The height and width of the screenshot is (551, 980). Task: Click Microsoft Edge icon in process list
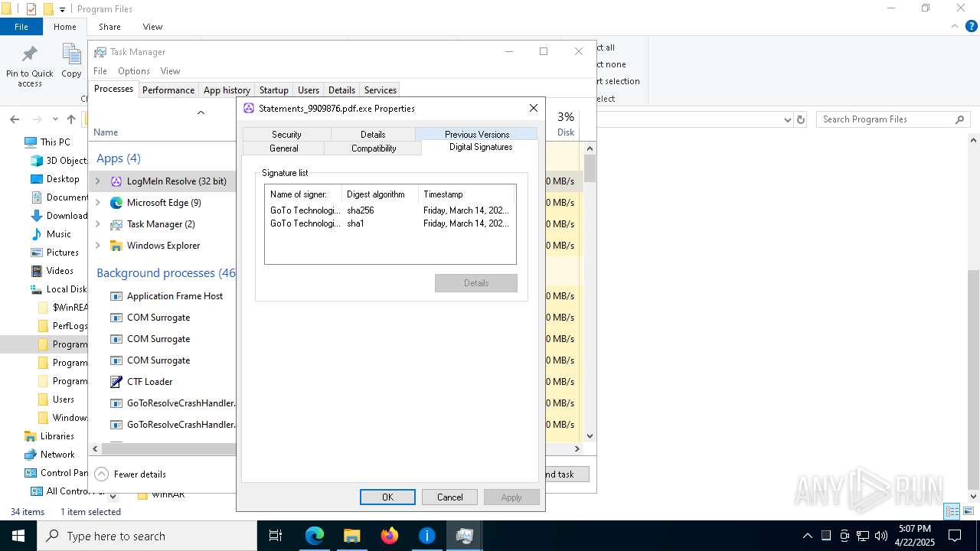(116, 203)
